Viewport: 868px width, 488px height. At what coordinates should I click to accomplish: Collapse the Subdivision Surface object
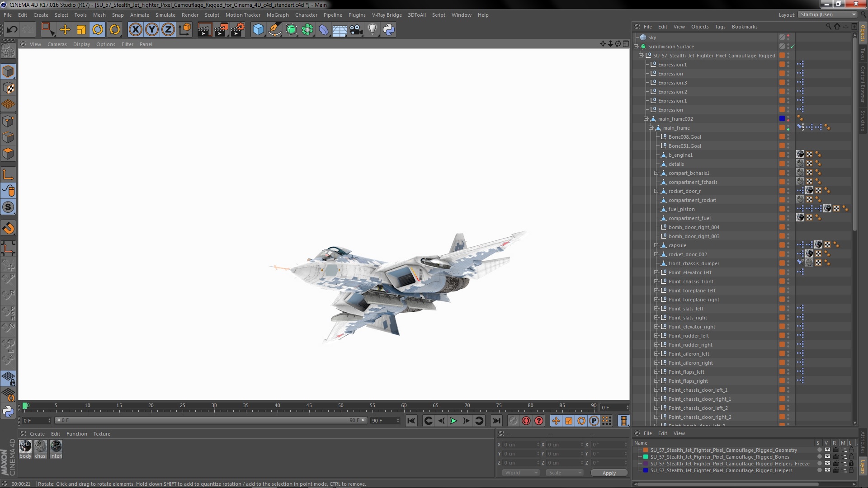coord(636,47)
